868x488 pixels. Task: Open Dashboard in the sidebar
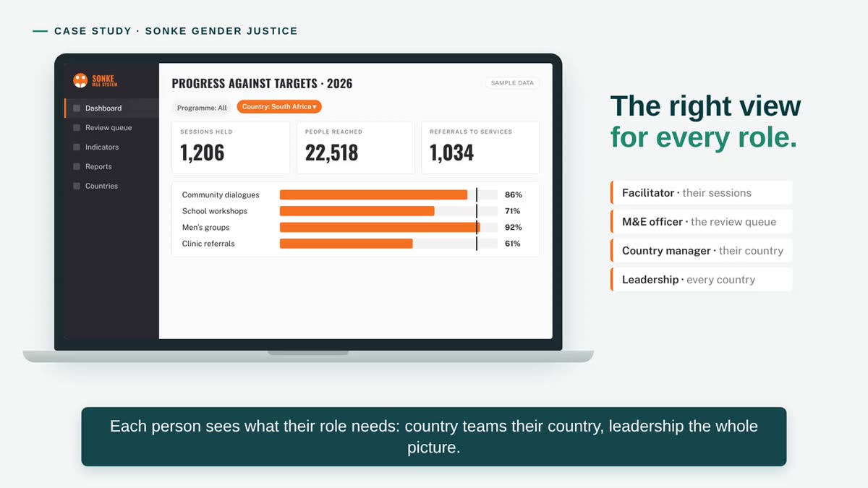(x=111, y=108)
